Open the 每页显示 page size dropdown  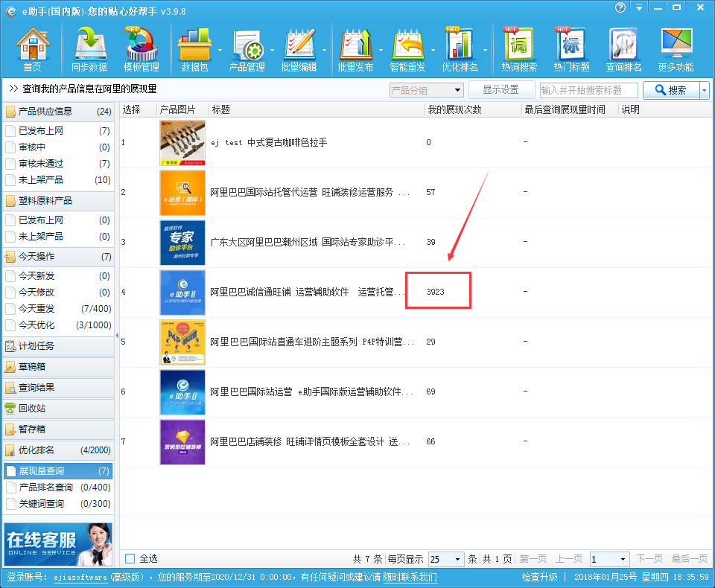pyautogui.click(x=446, y=559)
